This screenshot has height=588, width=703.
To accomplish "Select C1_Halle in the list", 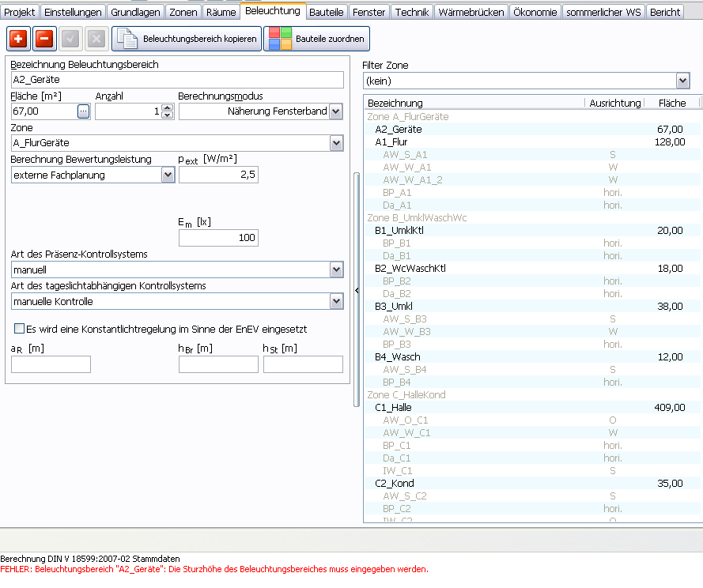I will 532,408.
